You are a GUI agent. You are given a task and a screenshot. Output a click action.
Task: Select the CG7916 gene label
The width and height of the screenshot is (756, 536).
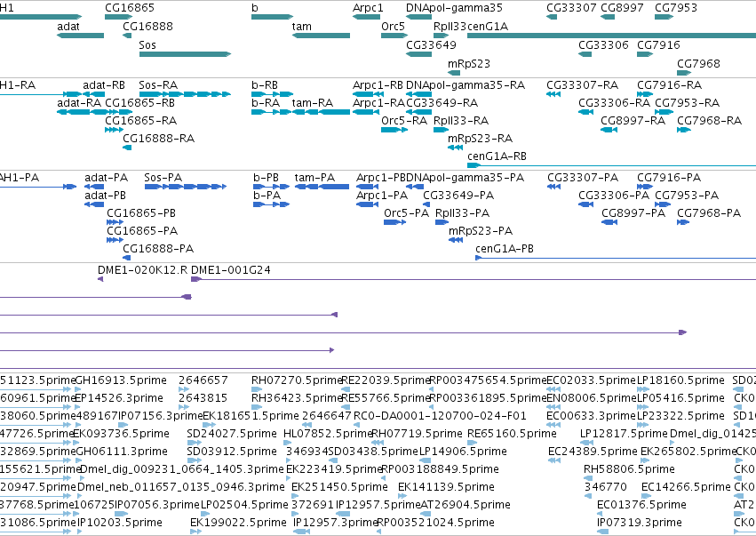(658, 44)
